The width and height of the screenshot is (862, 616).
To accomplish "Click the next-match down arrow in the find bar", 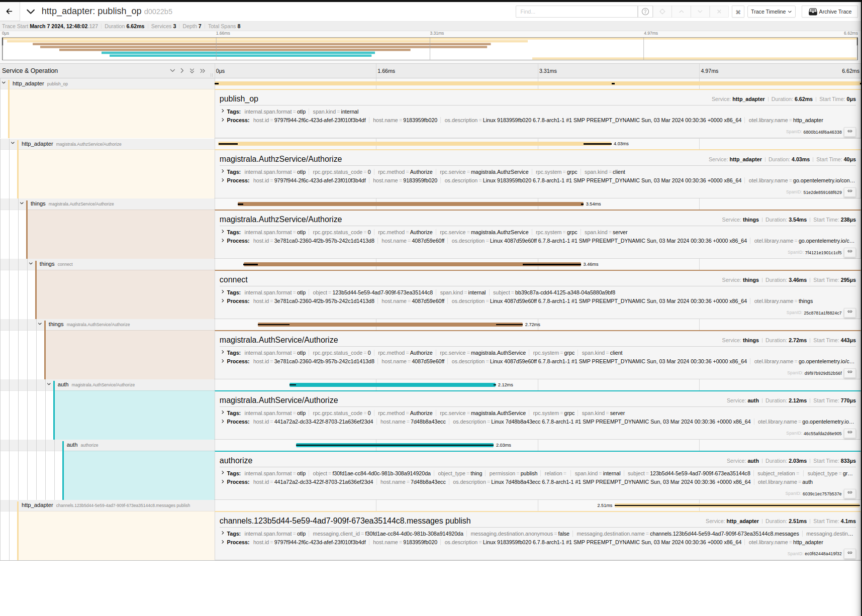I will tap(700, 11).
